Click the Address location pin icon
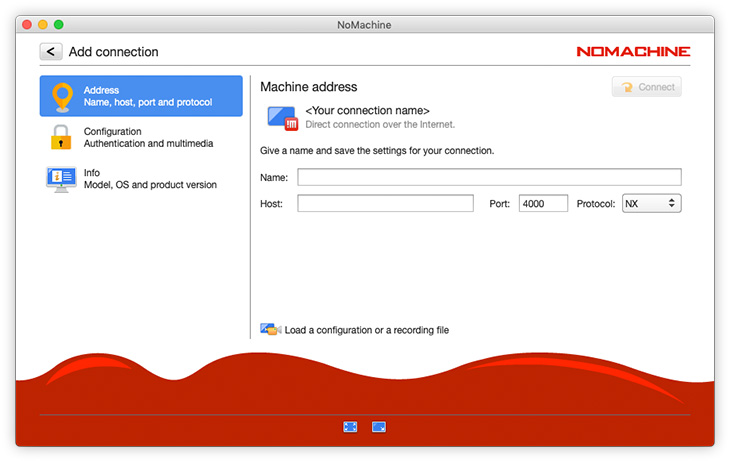The image size is (730, 461). click(62, 96)
